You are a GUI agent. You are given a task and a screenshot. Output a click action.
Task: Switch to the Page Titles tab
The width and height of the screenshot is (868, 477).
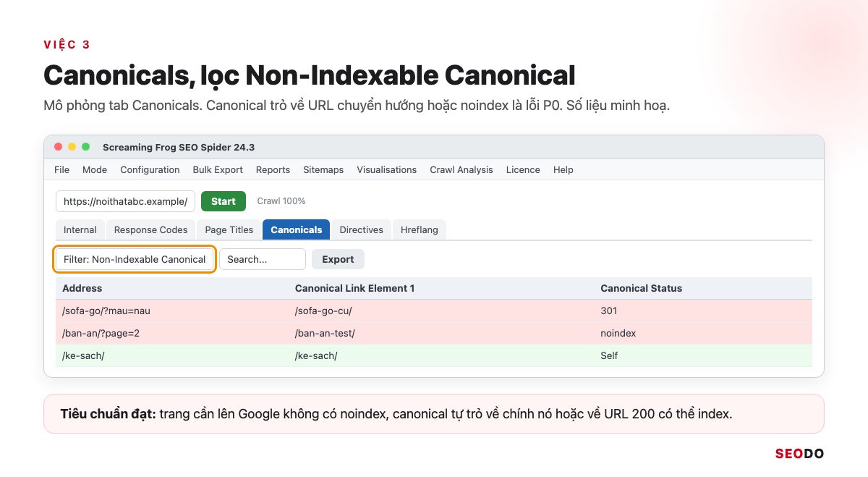pyautogui.click(x=229, y=229)
